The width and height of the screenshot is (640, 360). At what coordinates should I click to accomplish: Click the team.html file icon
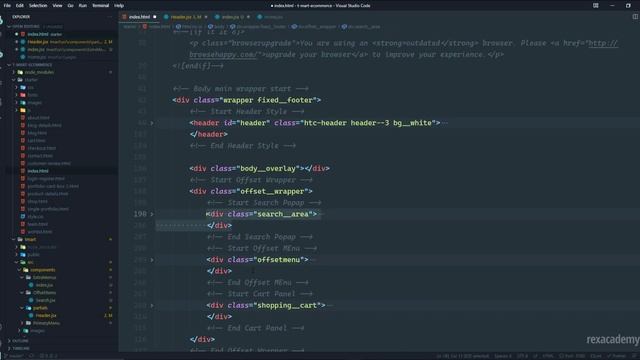pyautogui.click(x=23, y=224)
